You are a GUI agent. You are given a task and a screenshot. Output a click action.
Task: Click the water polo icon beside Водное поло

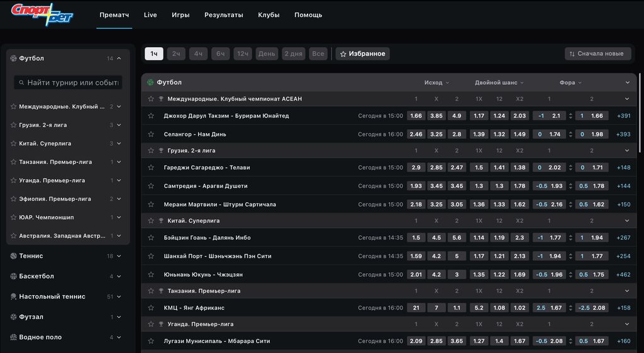[x=14, y=337]
